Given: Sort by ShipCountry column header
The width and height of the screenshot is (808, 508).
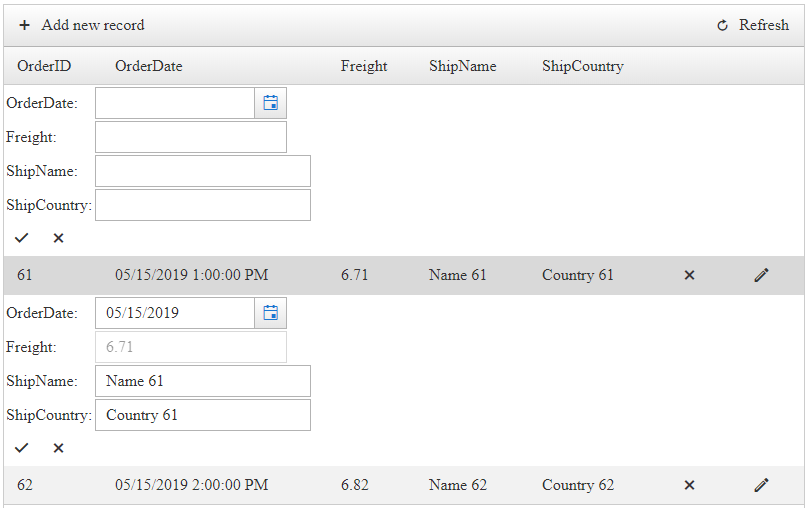Looking at the screenshot, I should coord(583,66).
